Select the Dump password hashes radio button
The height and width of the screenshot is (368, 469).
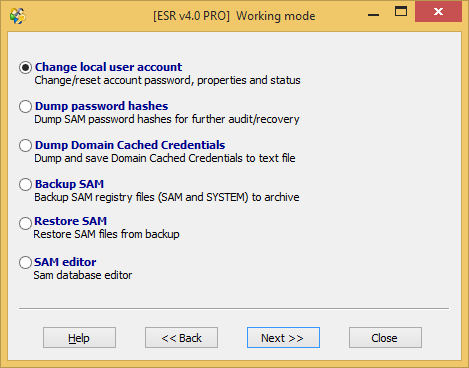coord(25,106)
